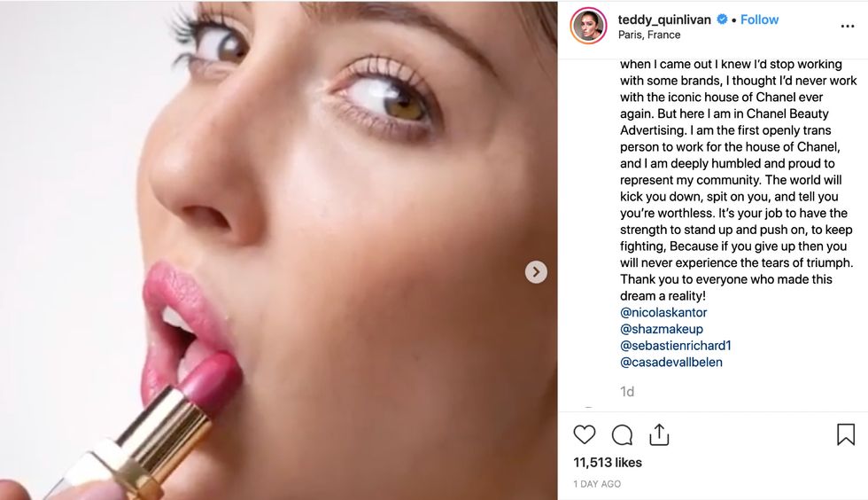This screenshot has height=500, width=868.
Task: Click the 1d caption timestamp
Action: click(627, 391)
